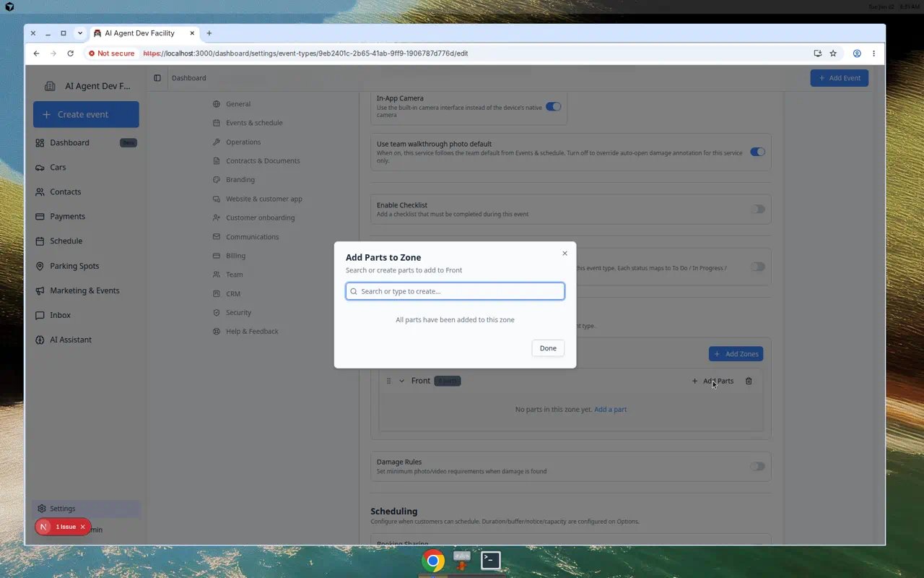Close the AI Agent Dev Facility tab

pos(191,33)
